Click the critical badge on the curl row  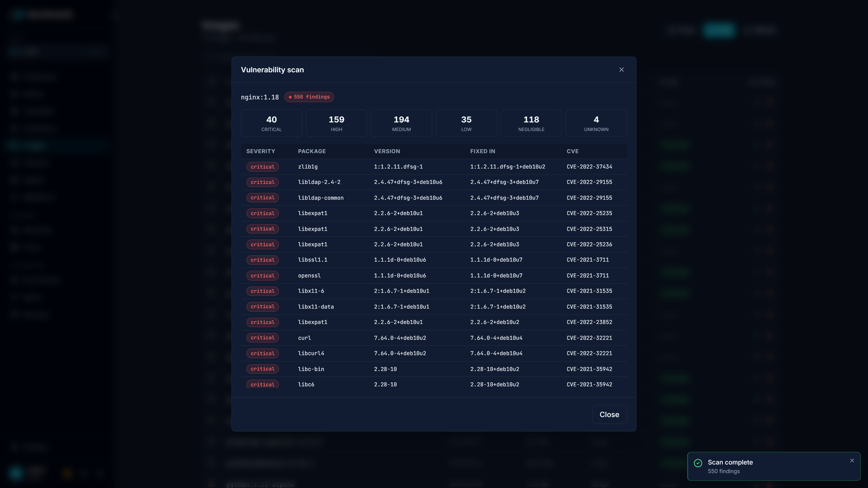[x=262, y=338]
